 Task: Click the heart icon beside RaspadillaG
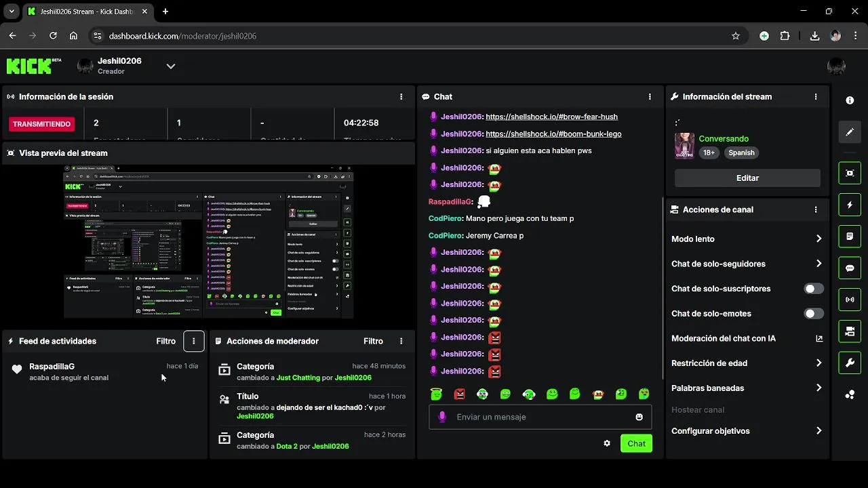[x=18, y=369]
